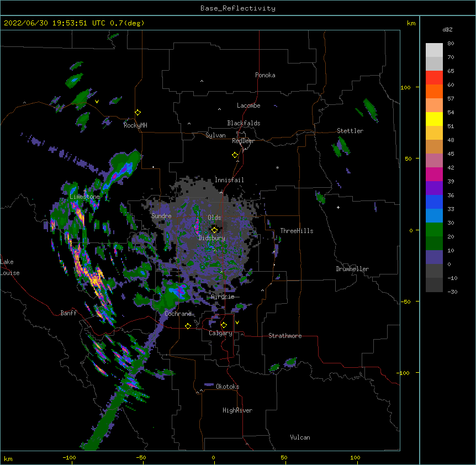The image size is (476, 465).
Task: Click the Lake Louise label
Action: [x=10, y=267]
